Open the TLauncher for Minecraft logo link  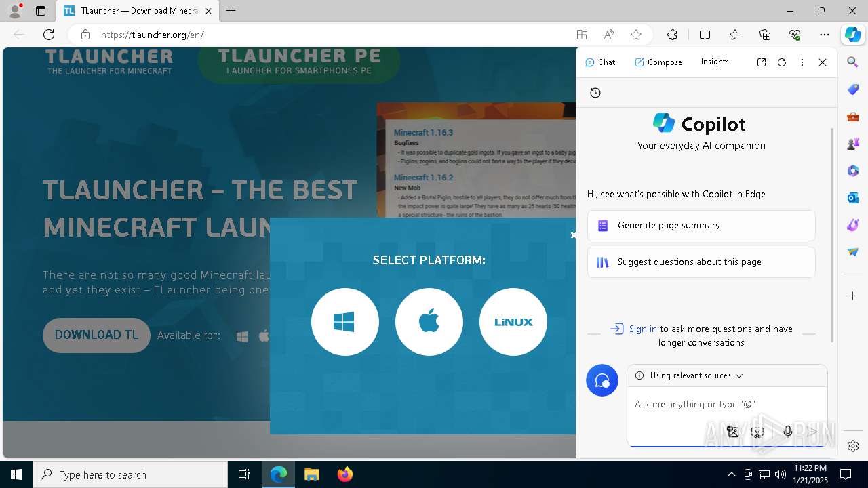109,62
